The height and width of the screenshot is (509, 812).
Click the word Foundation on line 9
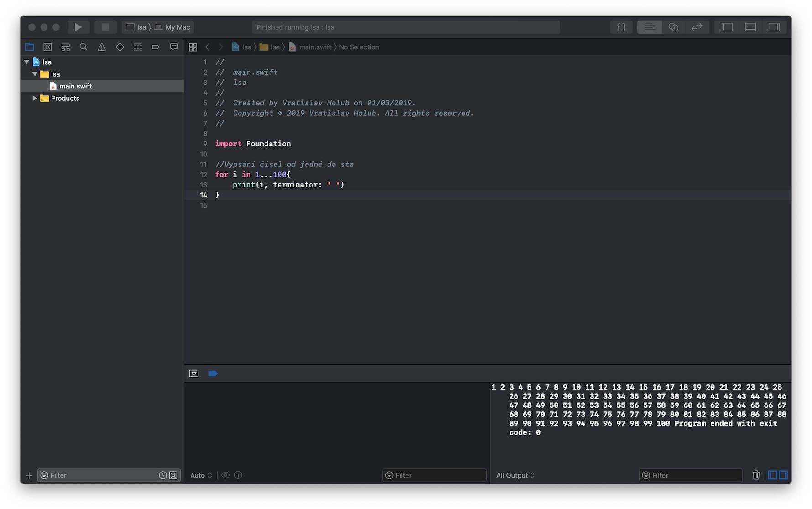click(x=268, y=144)
